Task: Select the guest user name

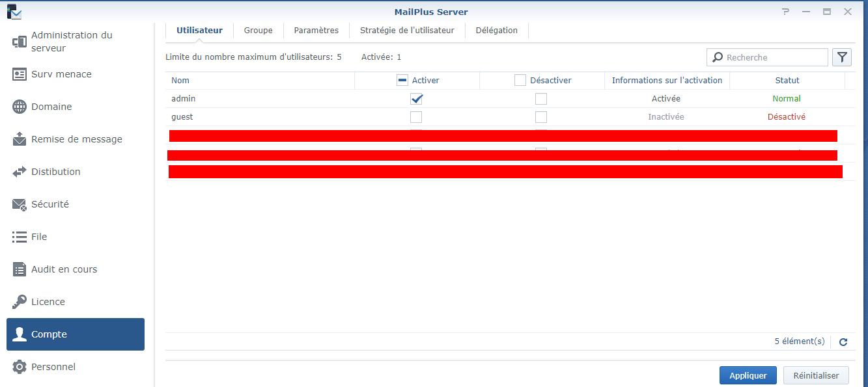Action: pos(182,117)
